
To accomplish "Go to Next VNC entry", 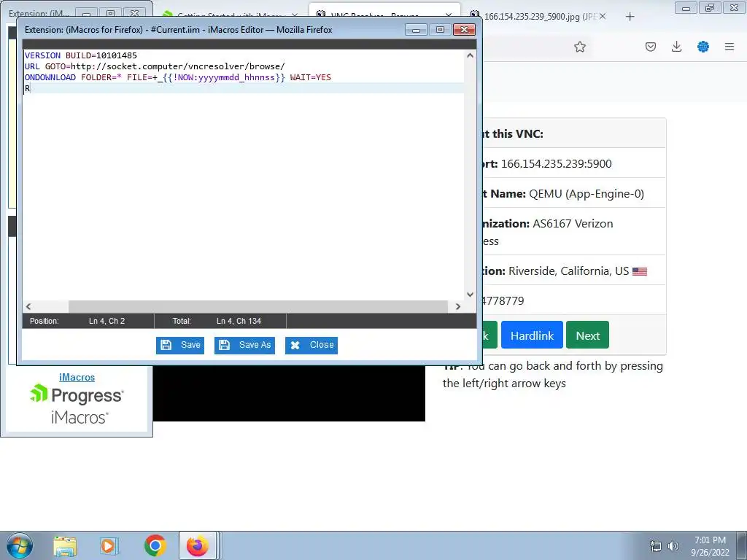I will (x=587, y=335).
